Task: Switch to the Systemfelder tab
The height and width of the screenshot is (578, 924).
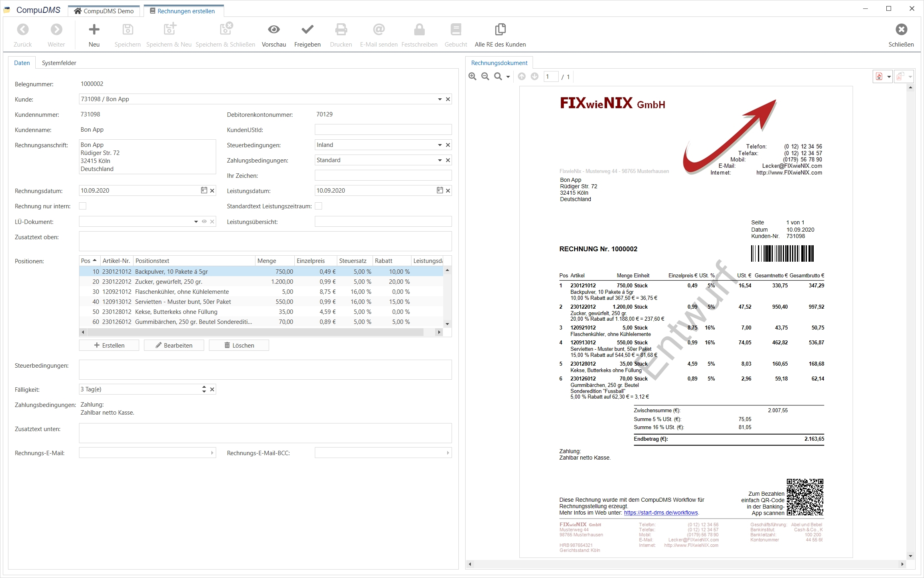Action: (x=59, y=63)
